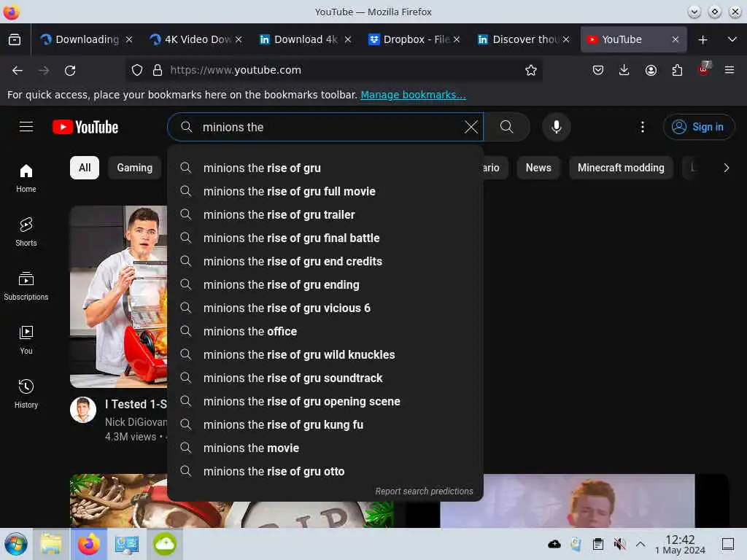Reload the current page

[70, 71]
